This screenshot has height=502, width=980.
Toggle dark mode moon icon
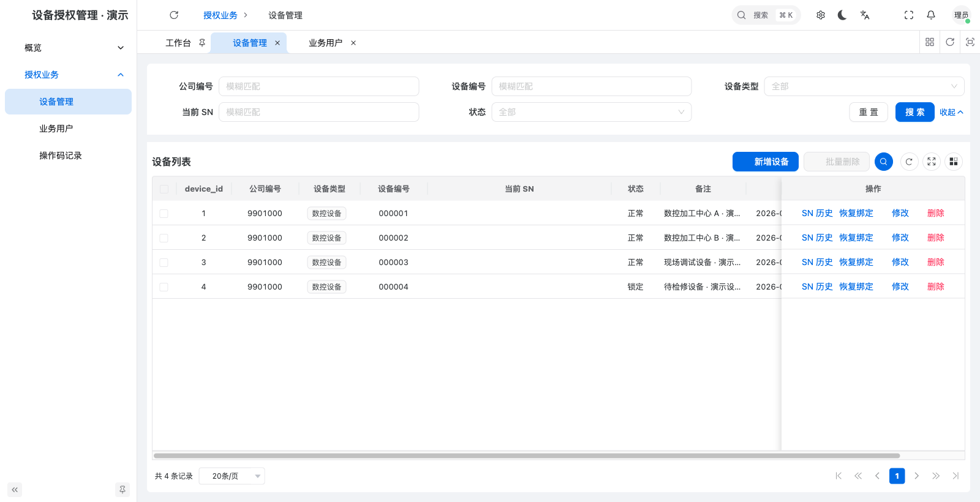(x=842, y=15)
